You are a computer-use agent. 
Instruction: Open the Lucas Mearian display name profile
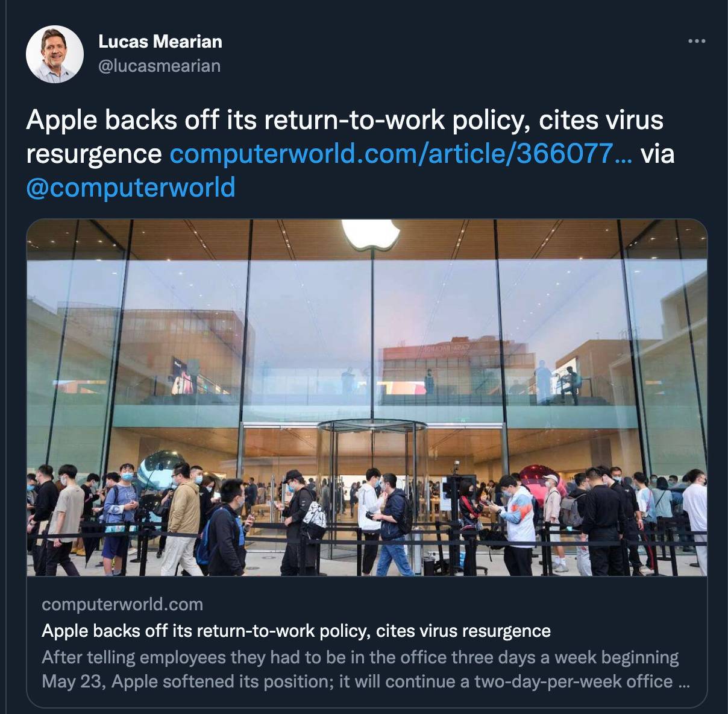point(160,41)
